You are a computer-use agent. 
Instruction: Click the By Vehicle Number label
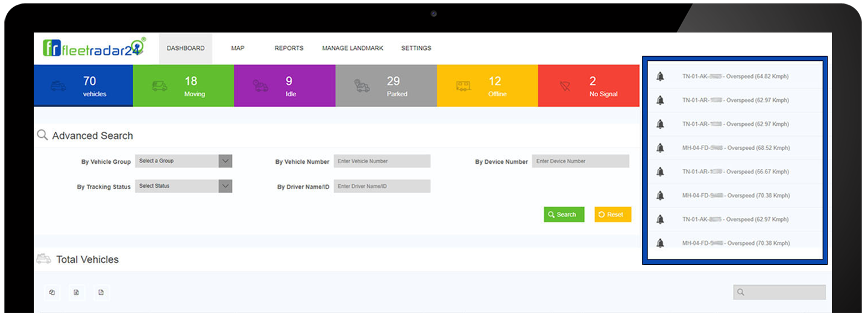point(303,162)
